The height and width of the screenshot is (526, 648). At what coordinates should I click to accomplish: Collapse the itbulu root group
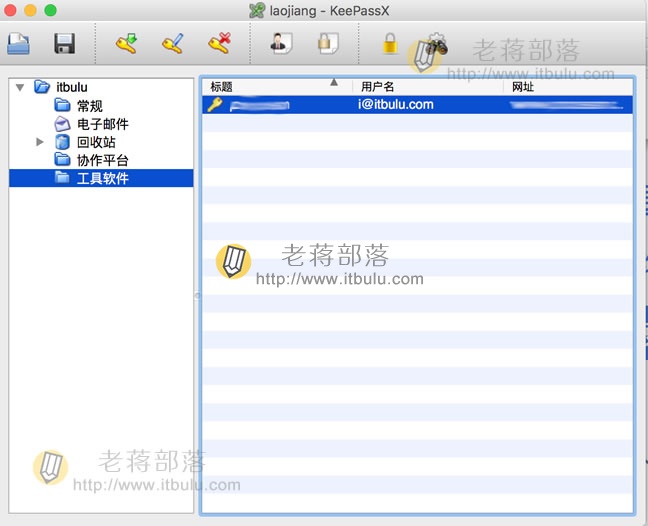tap(20, 87)
